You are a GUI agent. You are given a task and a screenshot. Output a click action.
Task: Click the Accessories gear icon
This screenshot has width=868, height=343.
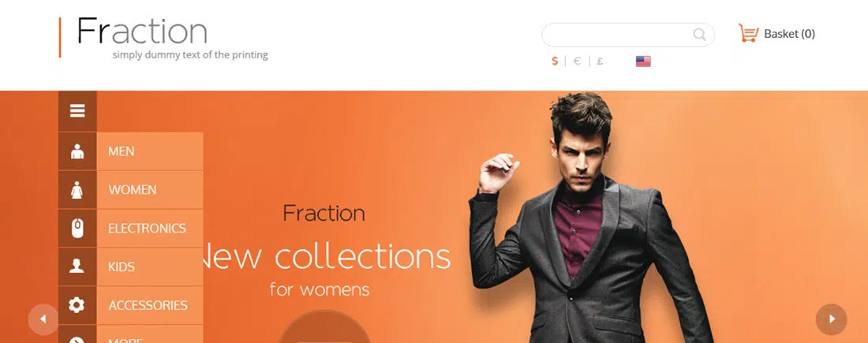[77, 305]
